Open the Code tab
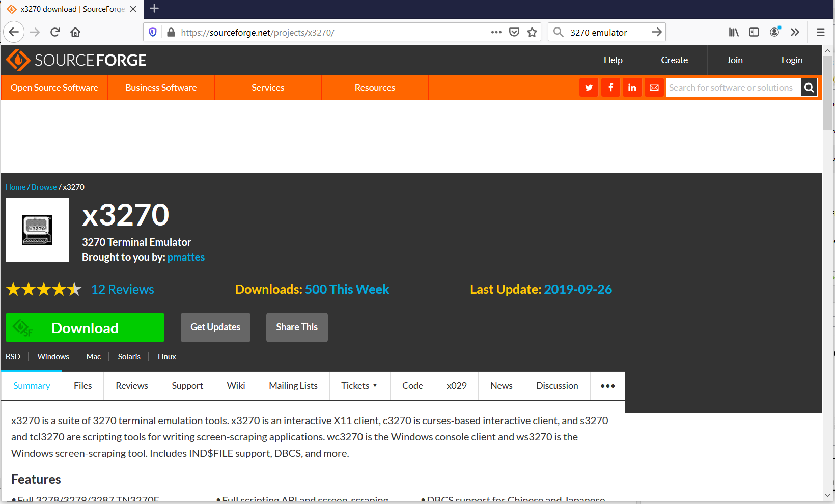The width and height of the screenshot is (835, 504). click(412, 386)
